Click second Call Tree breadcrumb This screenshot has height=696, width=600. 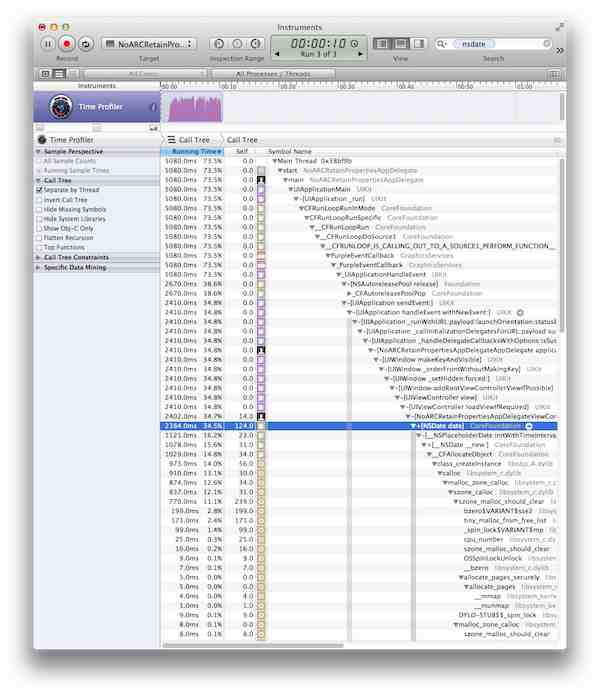point(242,140)
